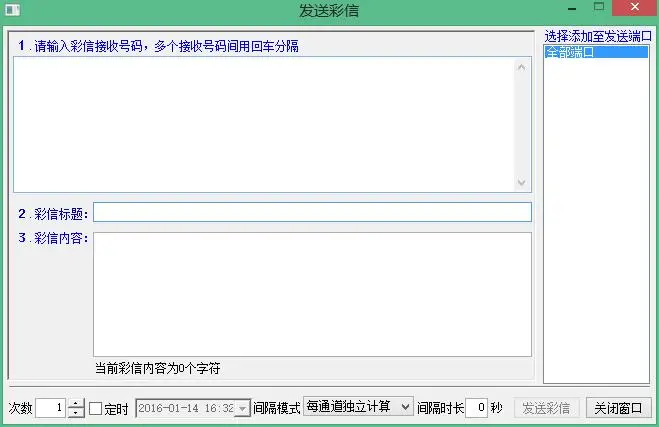Open the 间隔模式 combo box
The image size is (659, 427).
pyautogui.click(x=358, y=406)
